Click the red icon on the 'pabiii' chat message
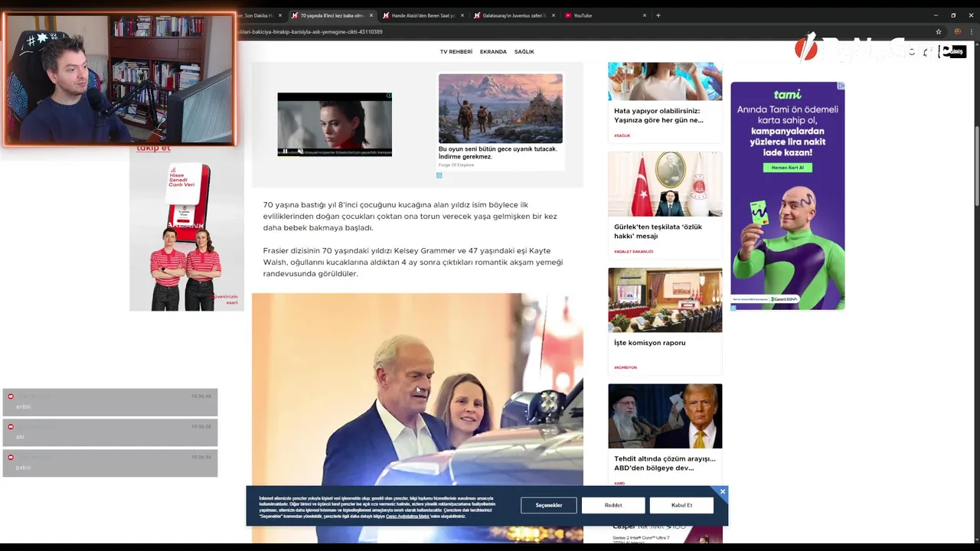The height and width of the screenshot is (551, 980). tap(11, 457)
